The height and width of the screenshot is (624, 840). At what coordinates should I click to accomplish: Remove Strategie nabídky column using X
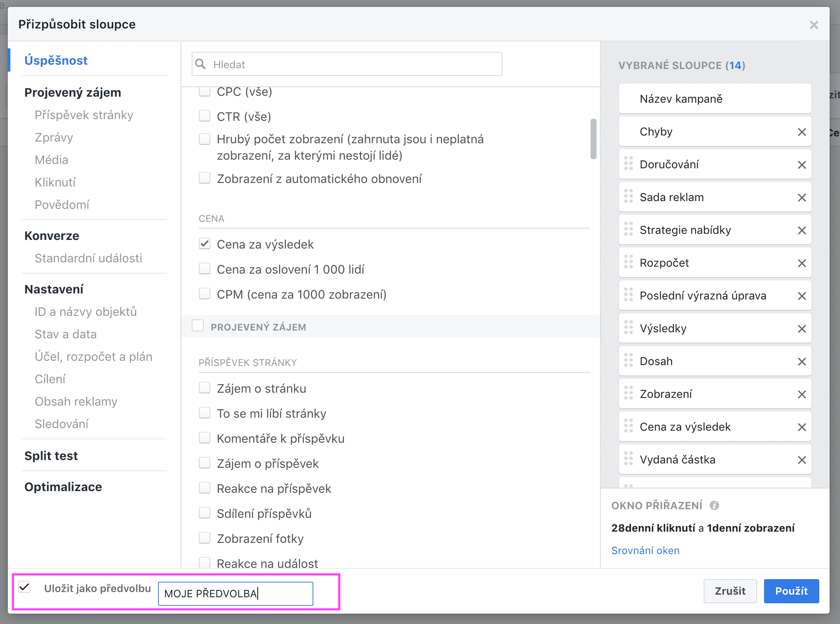pyautogui.click(x=802, y=230)
